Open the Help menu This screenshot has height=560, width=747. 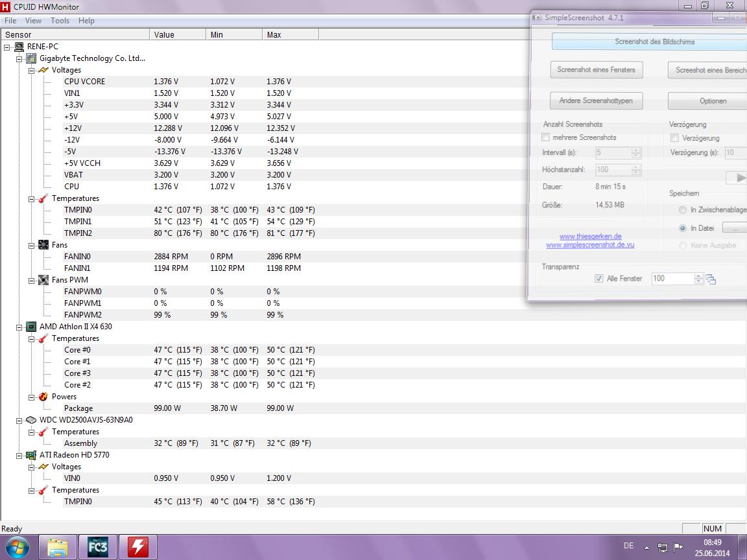(86, 21)
